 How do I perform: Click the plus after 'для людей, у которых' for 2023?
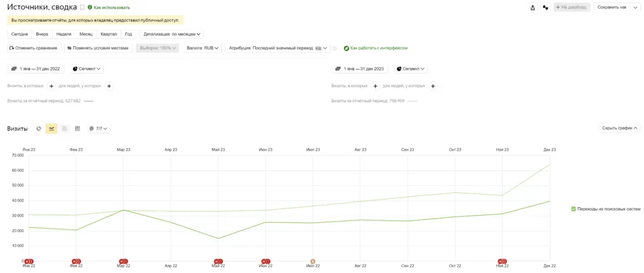[x=432, y=86]
